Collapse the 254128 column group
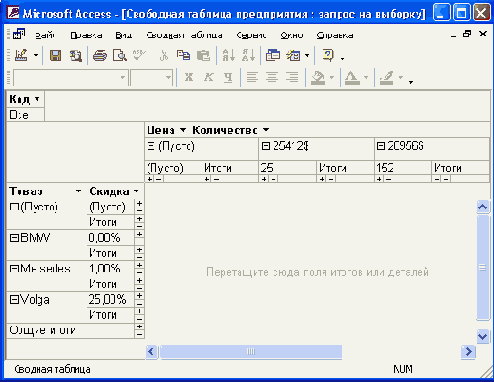Viewport: 494px width, 382px height. pyautogui.click(x=266, y=146)
